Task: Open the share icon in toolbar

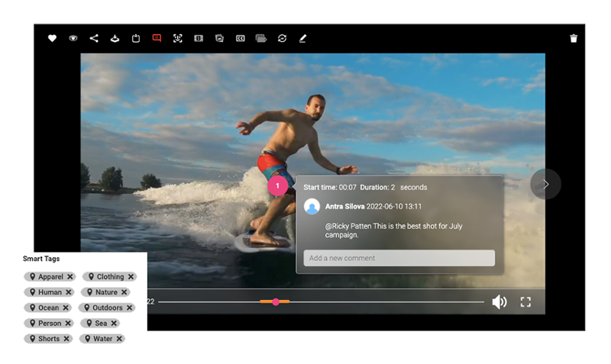Action: click(x=94, y=38)
